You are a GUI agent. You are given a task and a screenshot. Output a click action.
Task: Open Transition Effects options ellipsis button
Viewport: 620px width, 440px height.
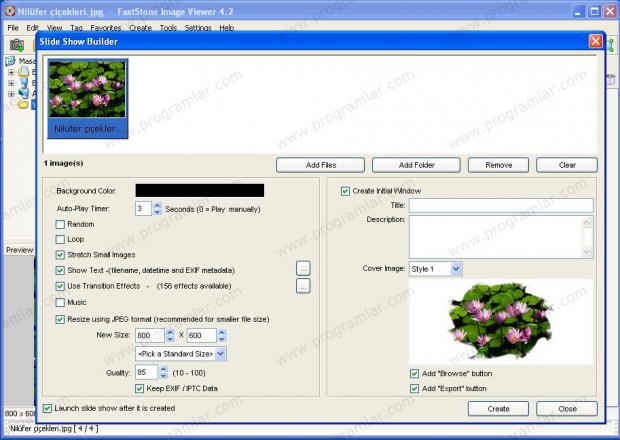coord(303,286)
